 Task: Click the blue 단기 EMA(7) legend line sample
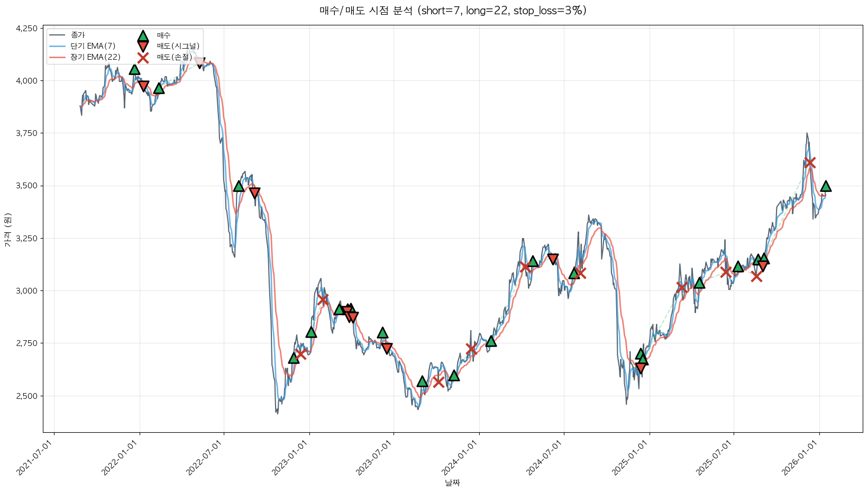coord(57,47)
